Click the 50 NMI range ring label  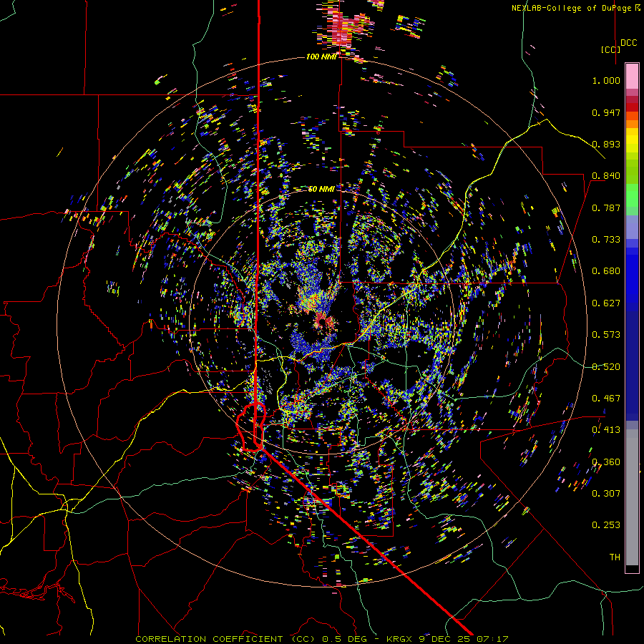(321, 189)
